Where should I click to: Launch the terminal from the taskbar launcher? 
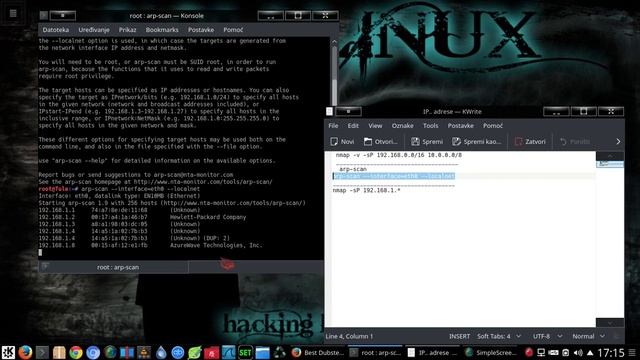pos(42,352)
